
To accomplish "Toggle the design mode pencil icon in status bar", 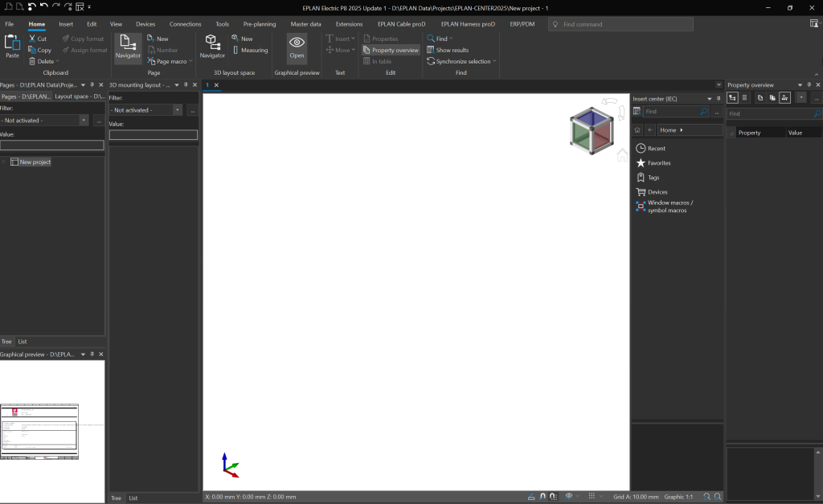I will [531, 497].
